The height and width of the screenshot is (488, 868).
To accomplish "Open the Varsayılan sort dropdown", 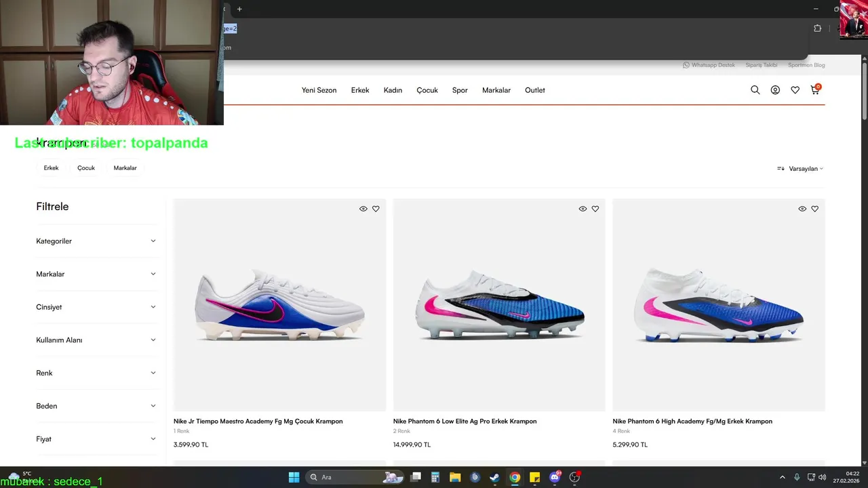I will click(x=800, y=169).
